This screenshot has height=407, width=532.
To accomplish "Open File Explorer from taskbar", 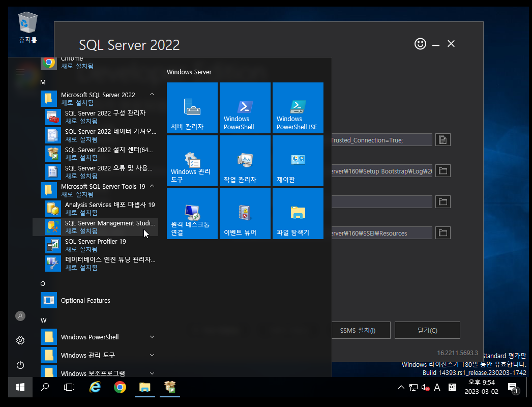I will click(145, 387).
